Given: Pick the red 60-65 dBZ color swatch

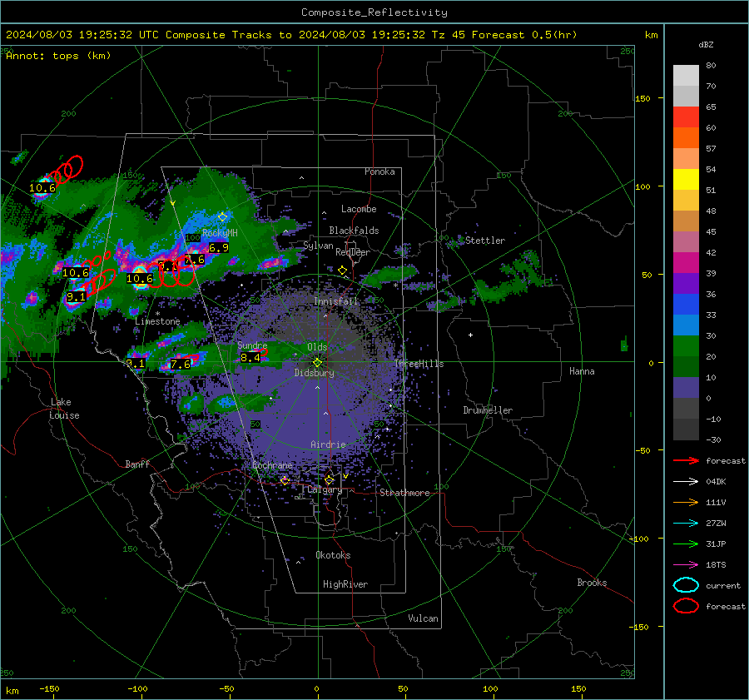Looking at the screenshot, I should tap(686, 117).
